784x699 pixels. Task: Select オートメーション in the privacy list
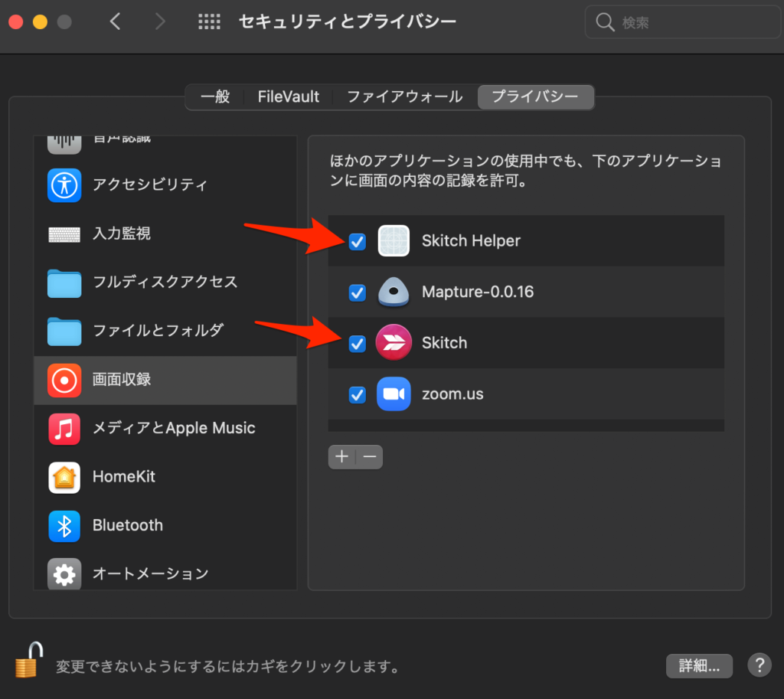(x=165, y=573)
